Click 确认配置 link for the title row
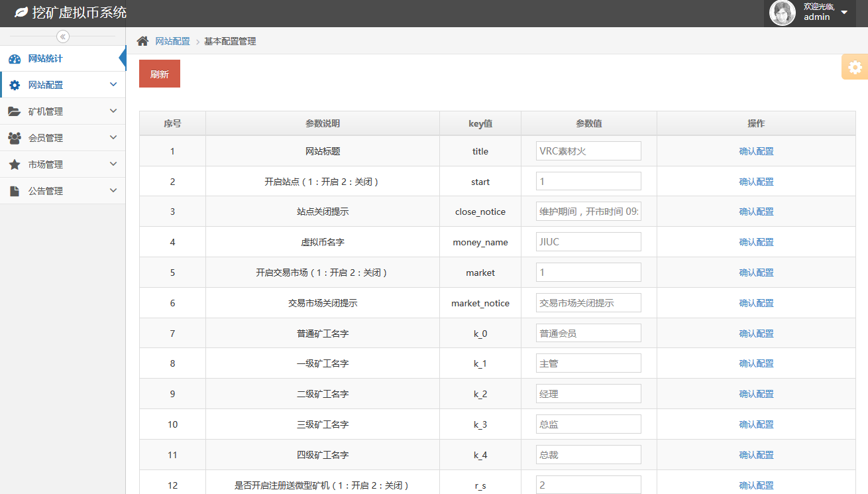 pos(756,151)
